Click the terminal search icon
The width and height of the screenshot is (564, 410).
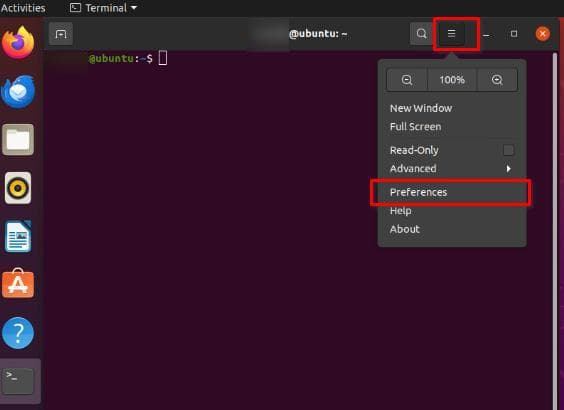click(x=421, y=34)
